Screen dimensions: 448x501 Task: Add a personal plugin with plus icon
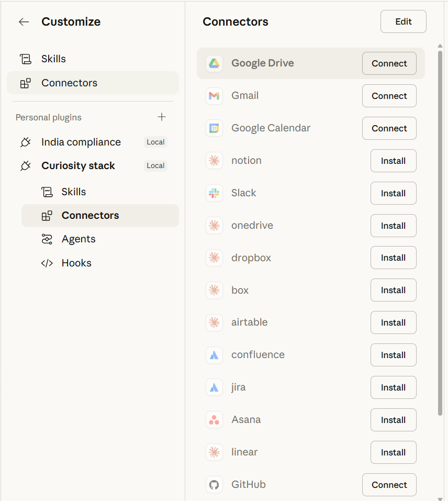click(x=162, y=117)
